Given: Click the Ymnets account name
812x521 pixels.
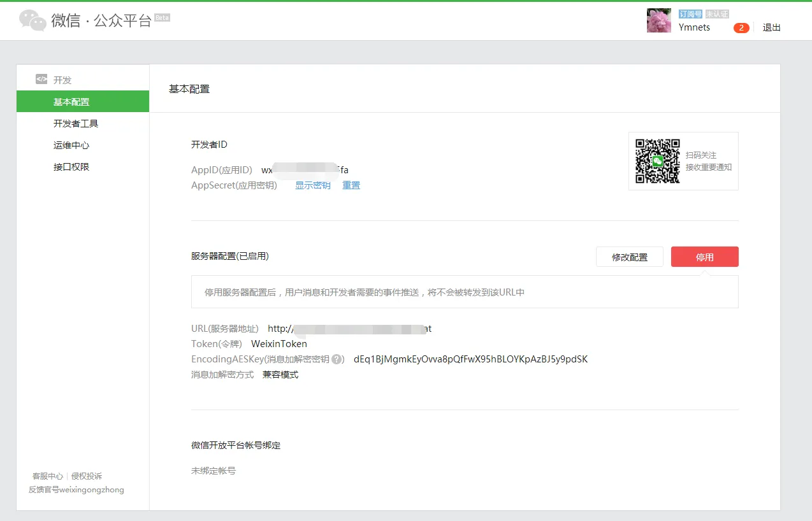Looking at the screenshot, I should (x=695, y=27).
